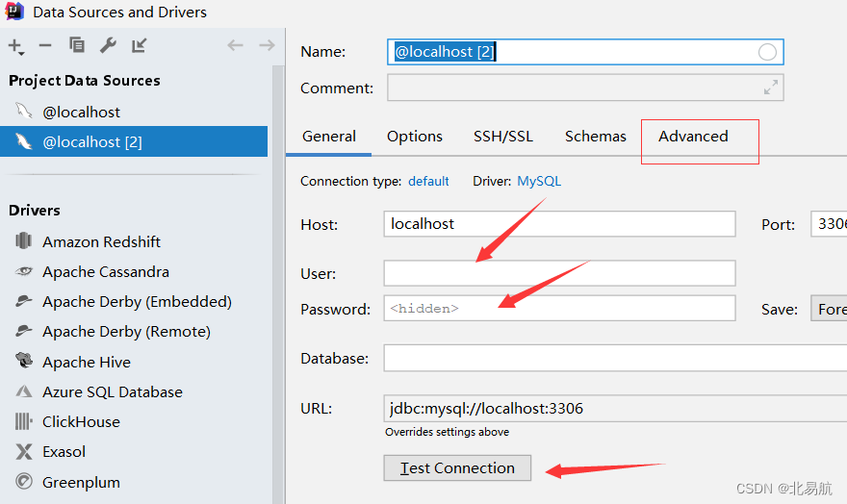Open the Save password dropdown
Viewport: 847px width, 504px height.
829,309
